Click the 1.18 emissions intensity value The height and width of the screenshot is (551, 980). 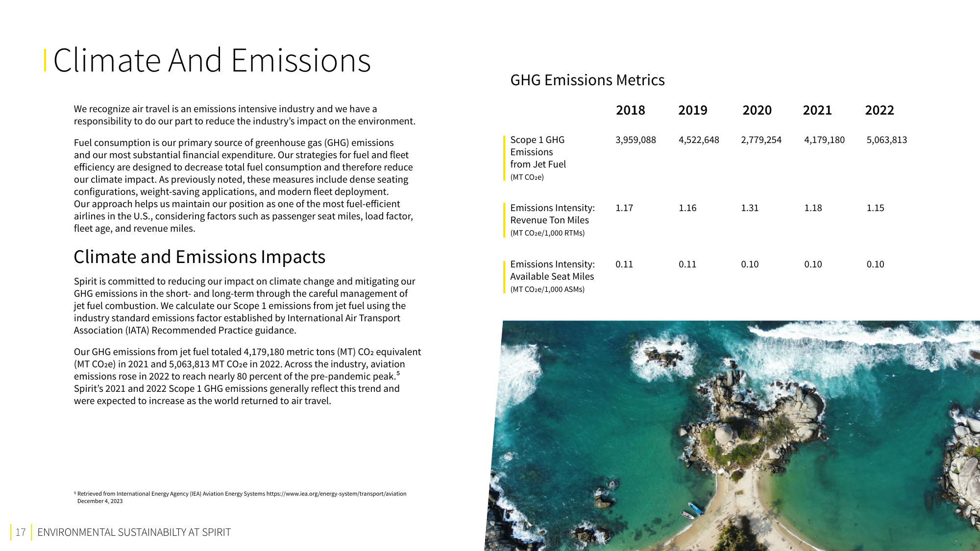(813, 208)
